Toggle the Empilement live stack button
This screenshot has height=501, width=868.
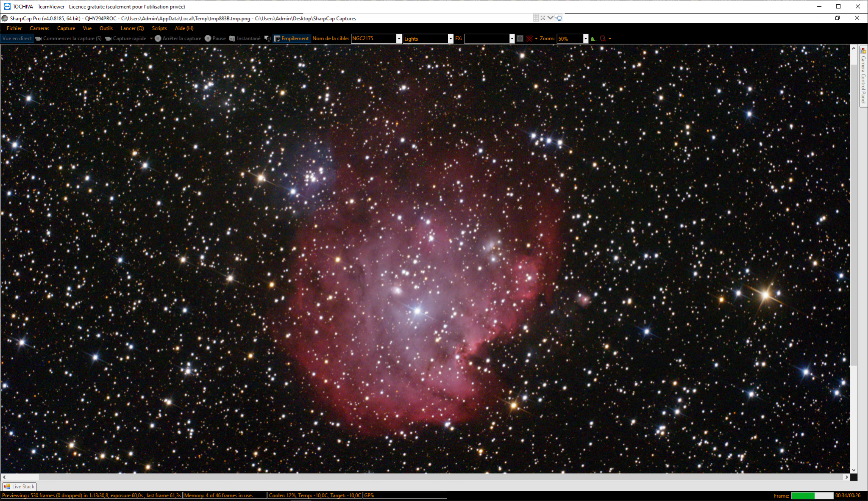pyautogui.click(x=292, y=39)
